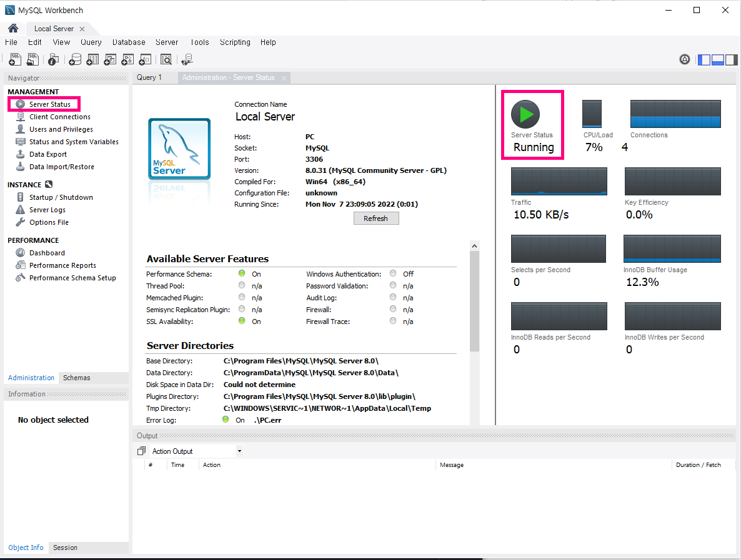This screenshot has width=741, height=560.
Task: Click the CPU/Load gauge
Action: pos(592,114)
